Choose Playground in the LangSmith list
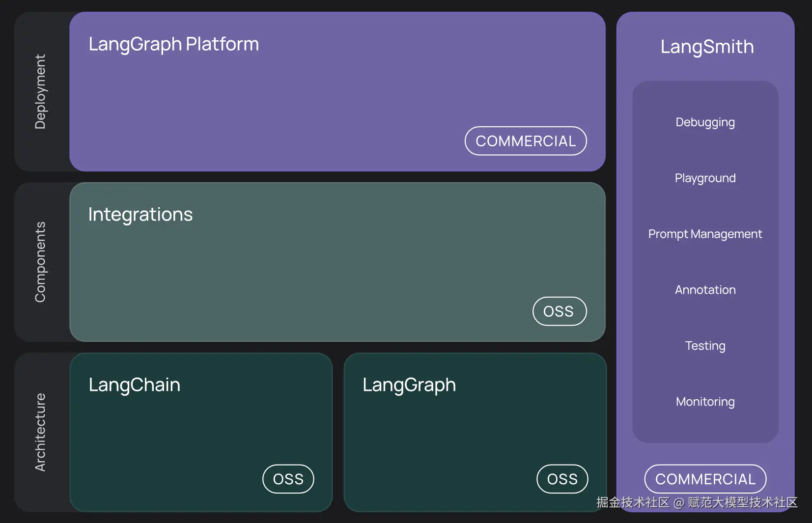812x523 pixels. point(705,178)
